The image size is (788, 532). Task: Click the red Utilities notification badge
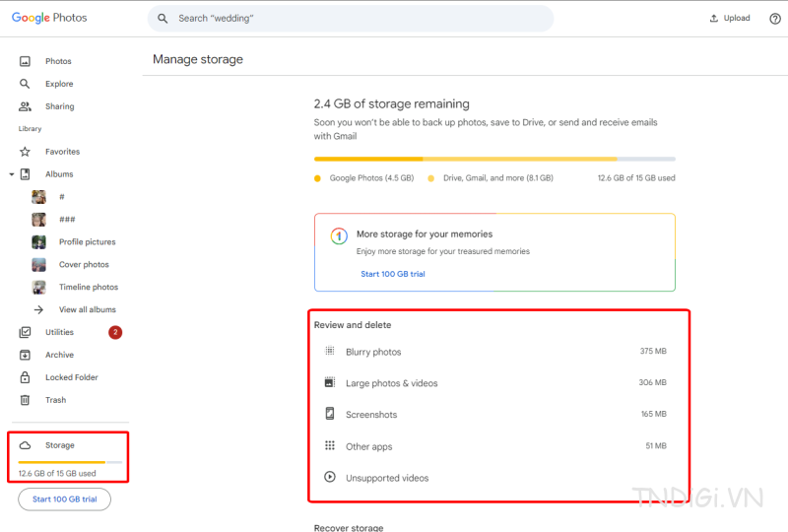point(115,332)
